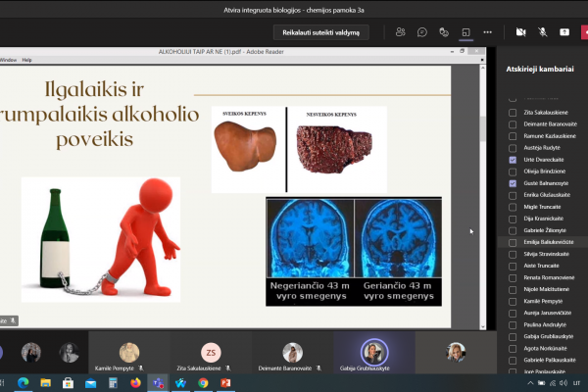
Task: Tick the checkbox for Emilija Baliukevičiūtė
Action: click(513, 242)
